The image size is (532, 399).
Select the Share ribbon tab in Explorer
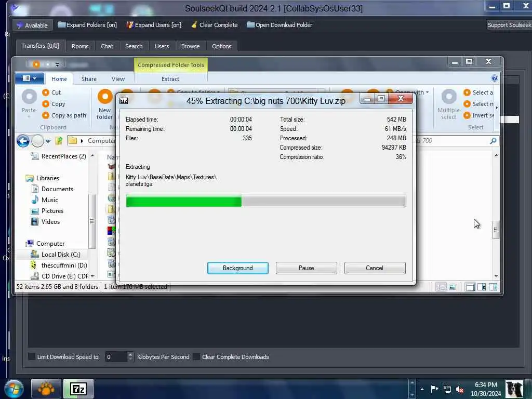89,79
